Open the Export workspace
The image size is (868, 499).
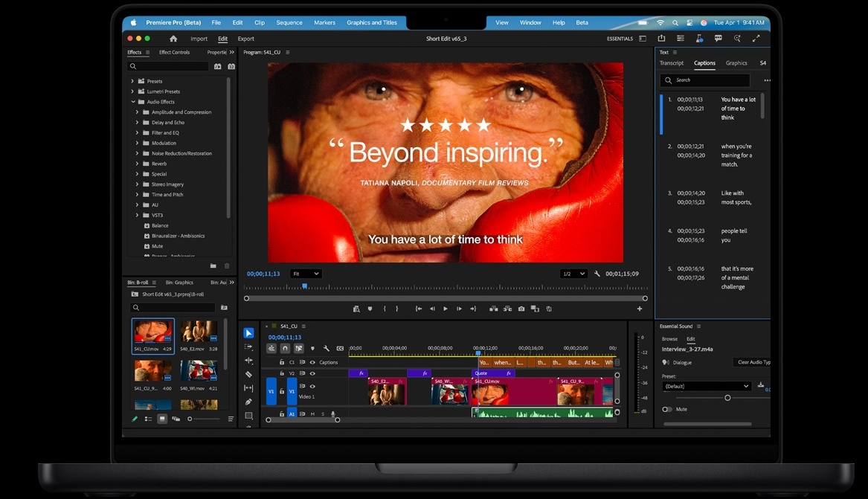pos(245,39)
